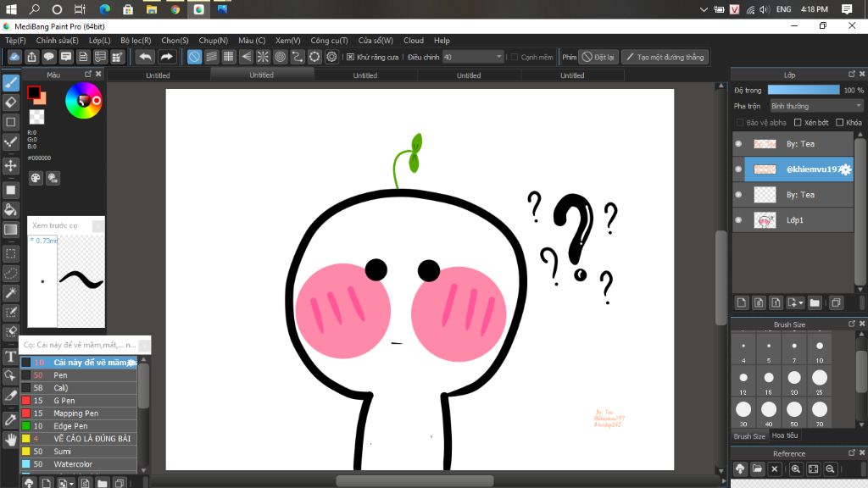Pick a hue on the color wheel

pos(84,100)
